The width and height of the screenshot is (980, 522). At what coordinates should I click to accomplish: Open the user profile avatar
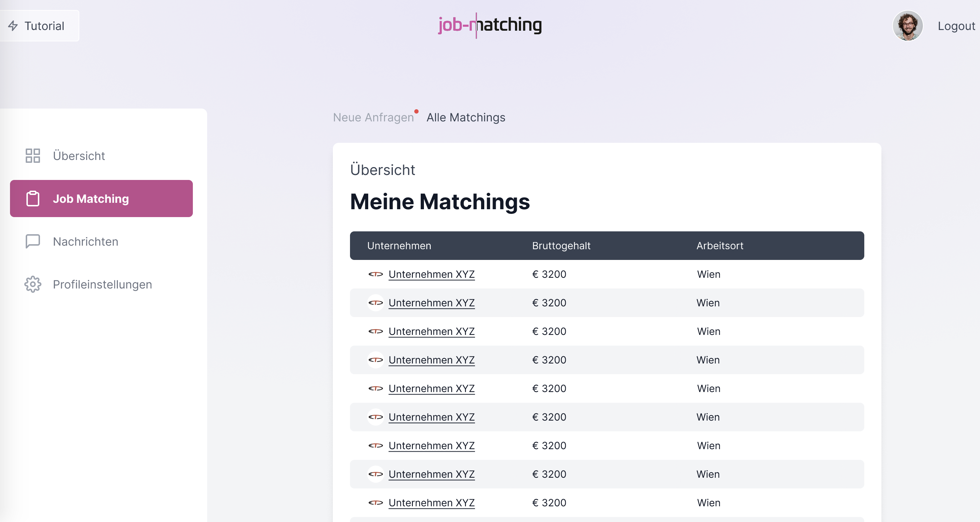(907, 25)
